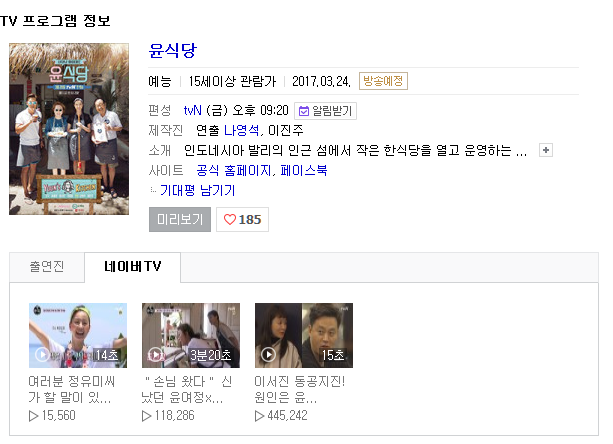This screenshot has width=613, height=444.
Task: Click the 윤식당 poster thumbnail
Action: (x=69, y=129)
